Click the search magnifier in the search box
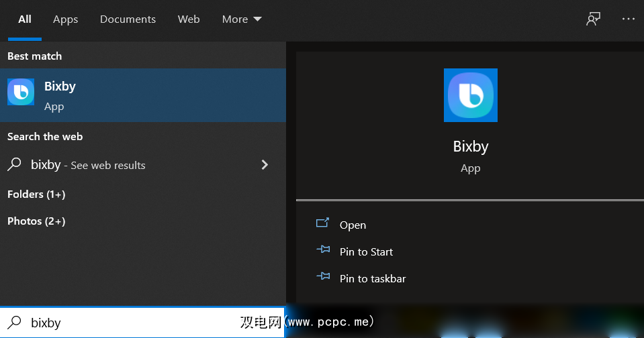The height and width of the screenshot is (338, 644). (x=14, y=323)
